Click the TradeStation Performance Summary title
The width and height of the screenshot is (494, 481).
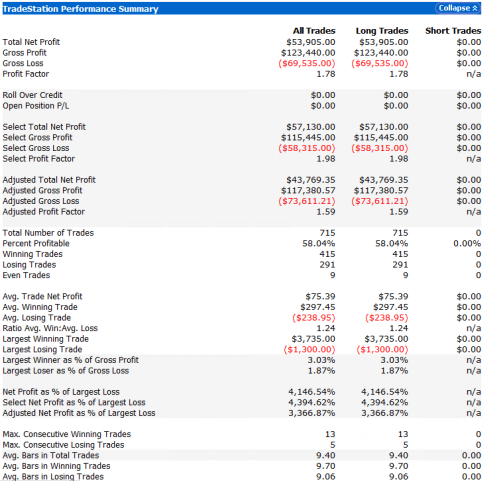(x=80, y=9)
